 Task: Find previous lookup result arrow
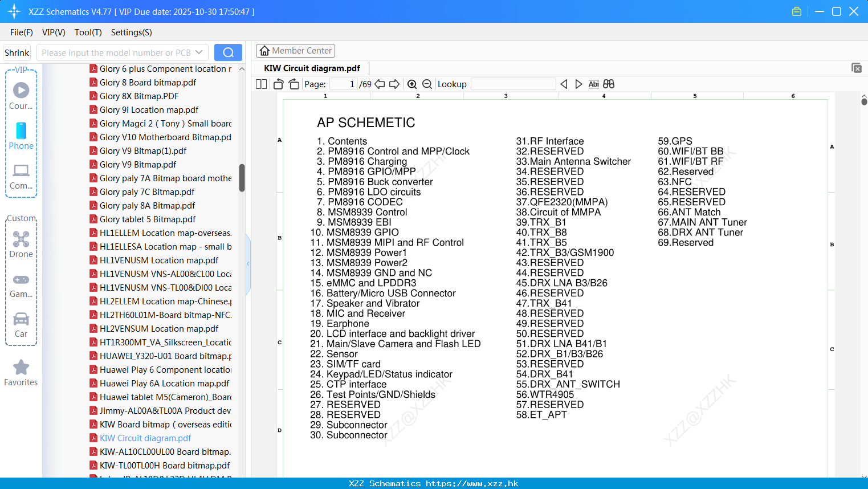[564, 84]
